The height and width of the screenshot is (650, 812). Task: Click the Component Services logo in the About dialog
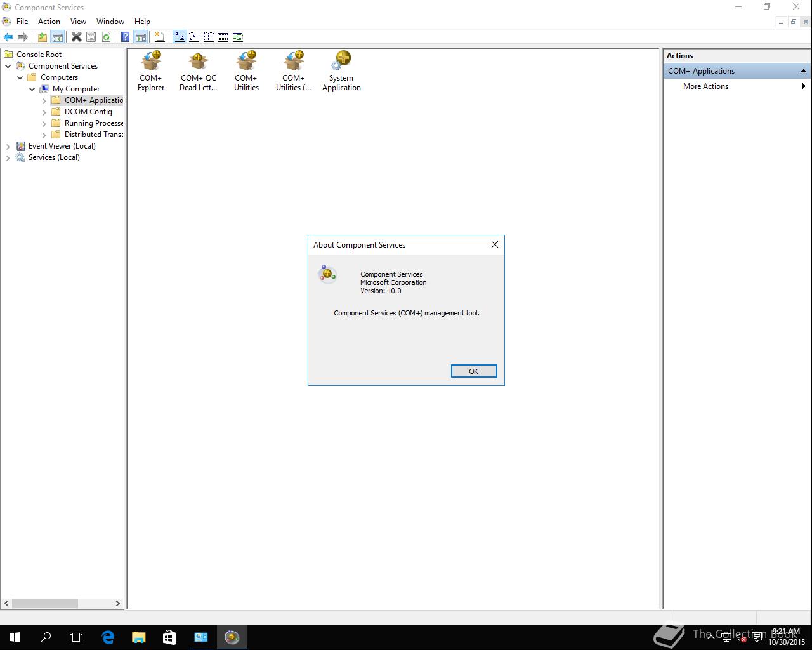coord(327,274)
